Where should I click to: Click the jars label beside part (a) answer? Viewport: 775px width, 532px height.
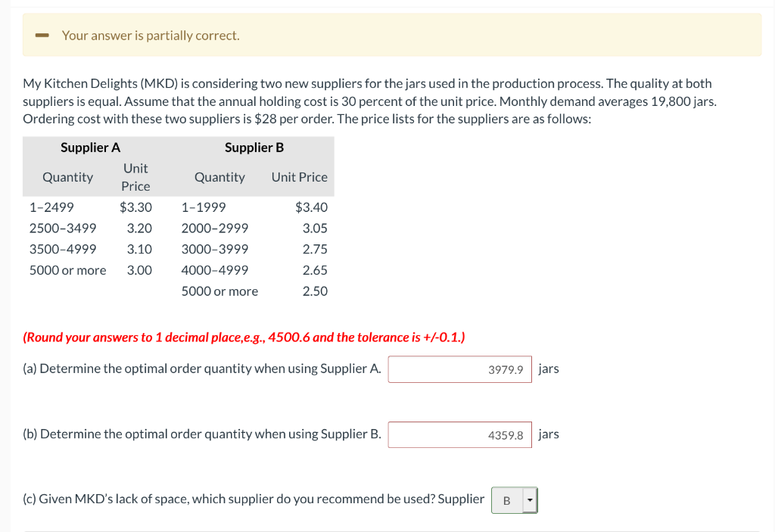point(548,369)
